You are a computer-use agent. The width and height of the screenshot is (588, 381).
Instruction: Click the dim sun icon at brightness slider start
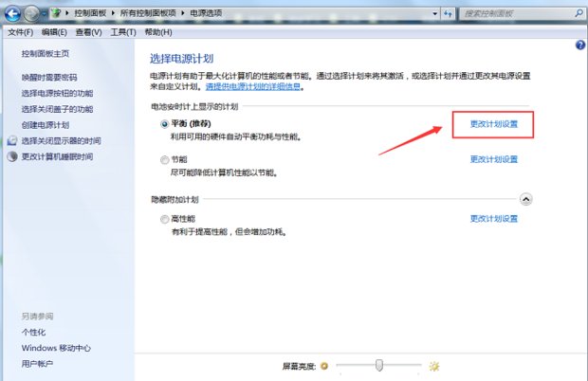tap(324, 366)
